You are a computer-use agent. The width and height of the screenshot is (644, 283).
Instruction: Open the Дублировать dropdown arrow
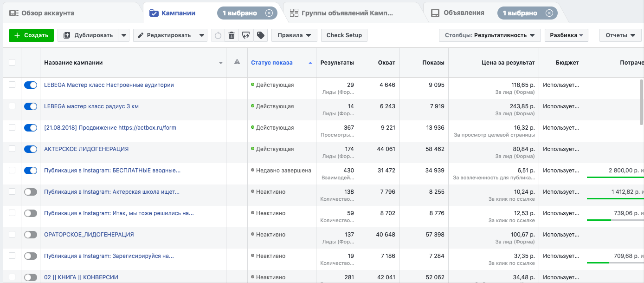pyautogui.click(x=123, y=35)
